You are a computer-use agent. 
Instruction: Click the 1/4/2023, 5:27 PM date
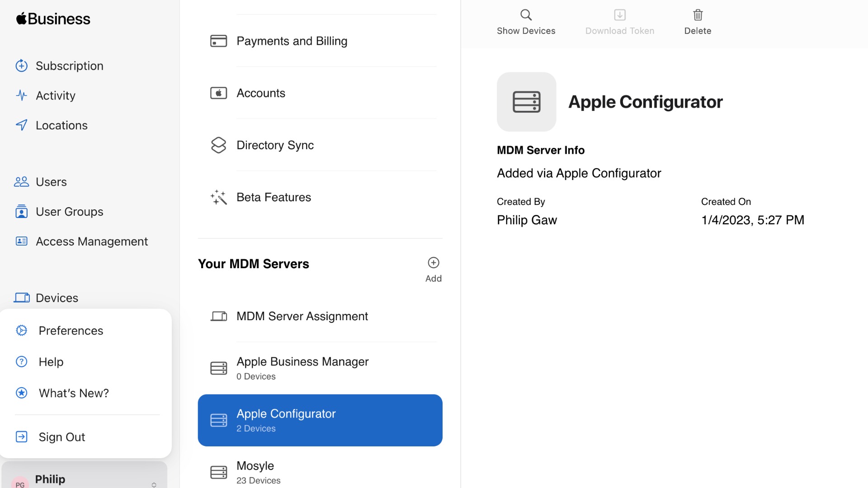pos(752,220)
